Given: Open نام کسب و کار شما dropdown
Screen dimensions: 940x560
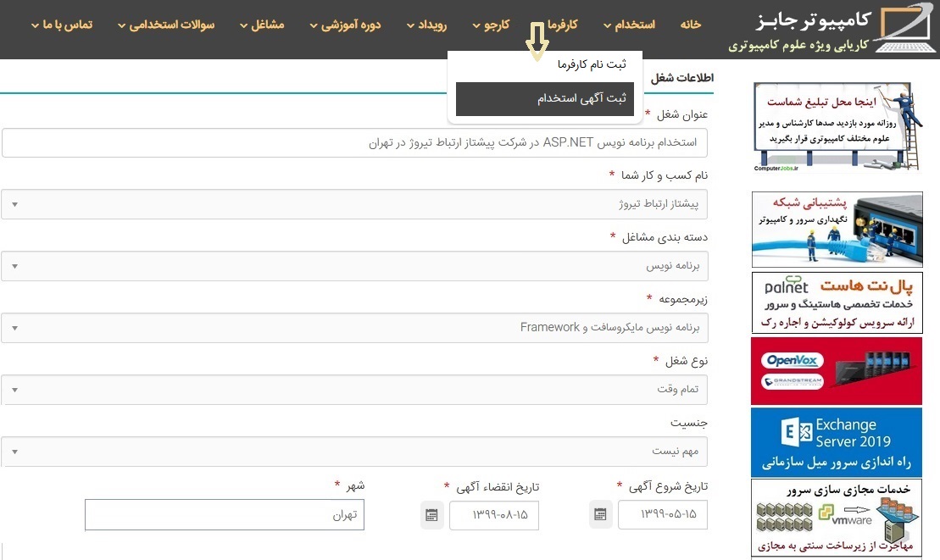Looking at the screenshot, I should (354, 204).
